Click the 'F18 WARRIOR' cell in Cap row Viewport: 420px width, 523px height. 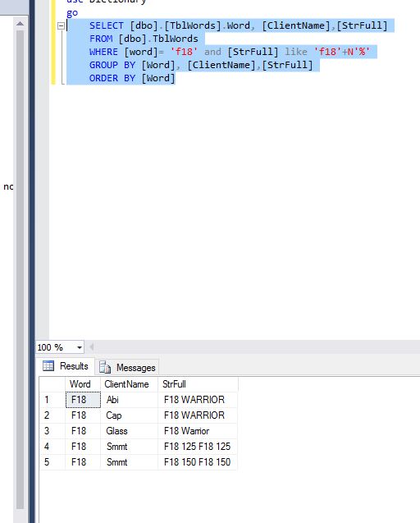[x=198, y=415]
